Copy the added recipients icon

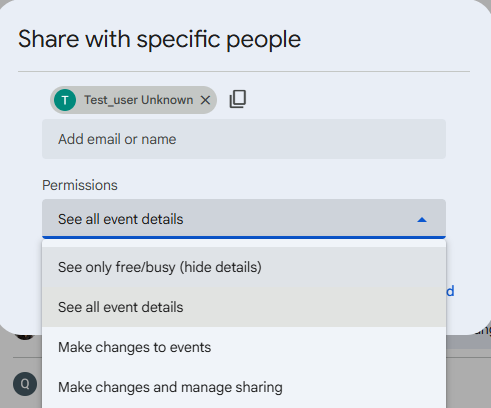pos(238,99)
